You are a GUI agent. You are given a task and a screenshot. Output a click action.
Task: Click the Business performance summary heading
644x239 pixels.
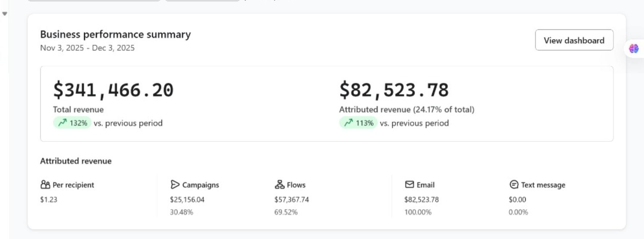[x=116, y=34]
